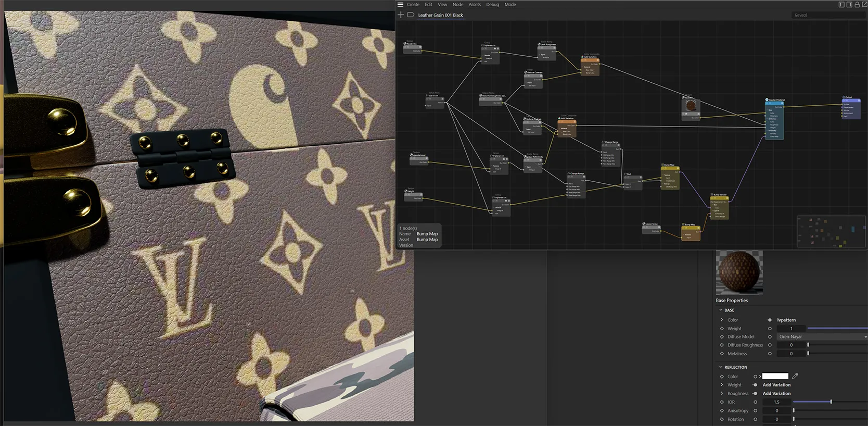This screenshot has height=426, width=868.
Task: Click Add Variation next to Roughness
Action: [x=776, y=394]
